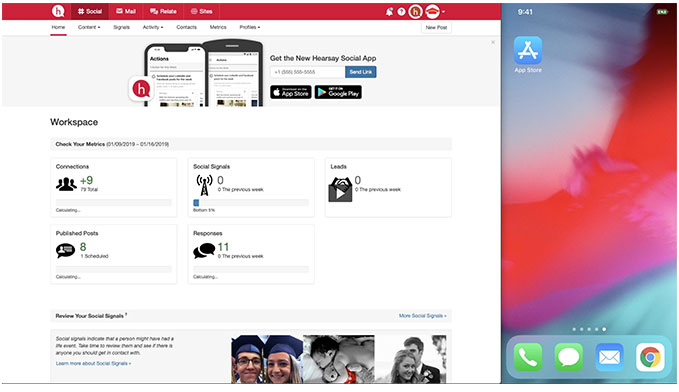The image size is (679, 392).
Task: Click the Hearsay logo in the top bar
Action: click(58, 11)
